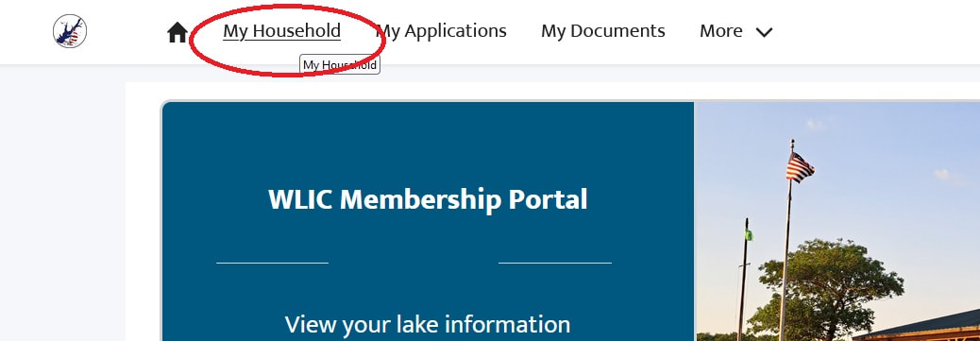Click the WLIC lake logo icon
This screenshot has width=980, height=341.
(70, 31)
